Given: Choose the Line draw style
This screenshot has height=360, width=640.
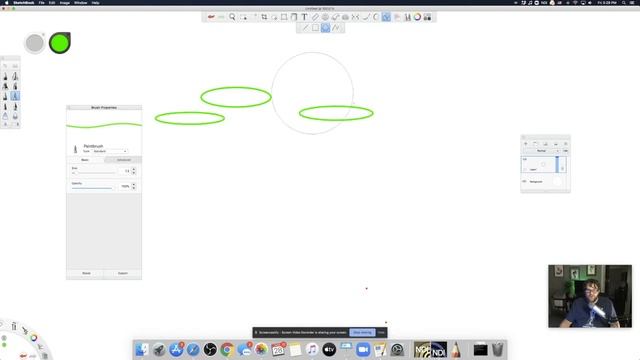Looking at the screenshot, I should point(305,28).
